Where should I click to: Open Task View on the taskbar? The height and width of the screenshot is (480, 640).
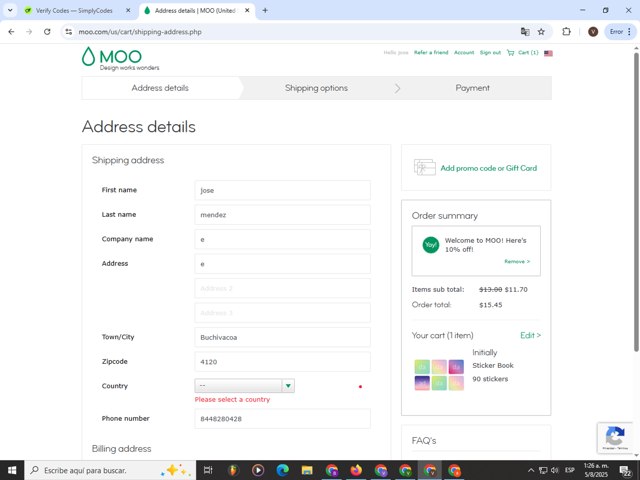pyautogui.click(x=208, y=470)
